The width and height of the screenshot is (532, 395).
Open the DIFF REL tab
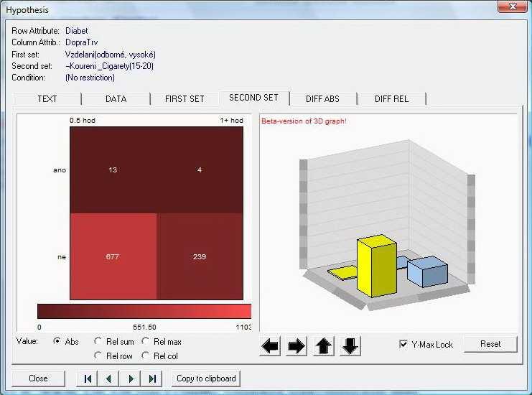pyautogui.click(x=391, y=99)
